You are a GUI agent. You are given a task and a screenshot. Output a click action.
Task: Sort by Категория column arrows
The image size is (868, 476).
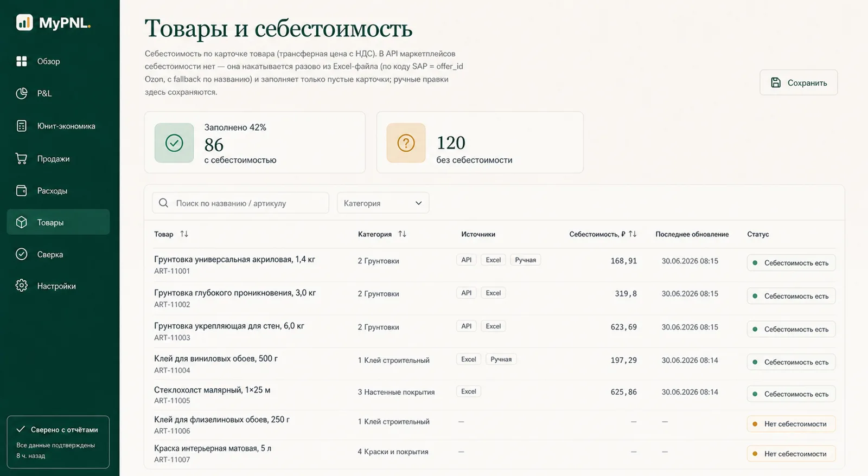click(x=402, y=234)
